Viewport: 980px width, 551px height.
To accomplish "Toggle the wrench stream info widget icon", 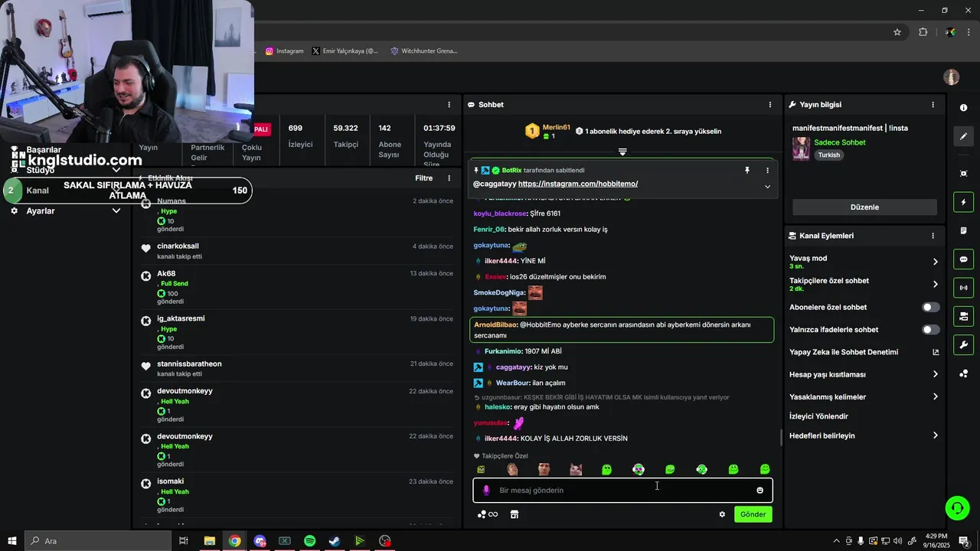I will (963, 344).
